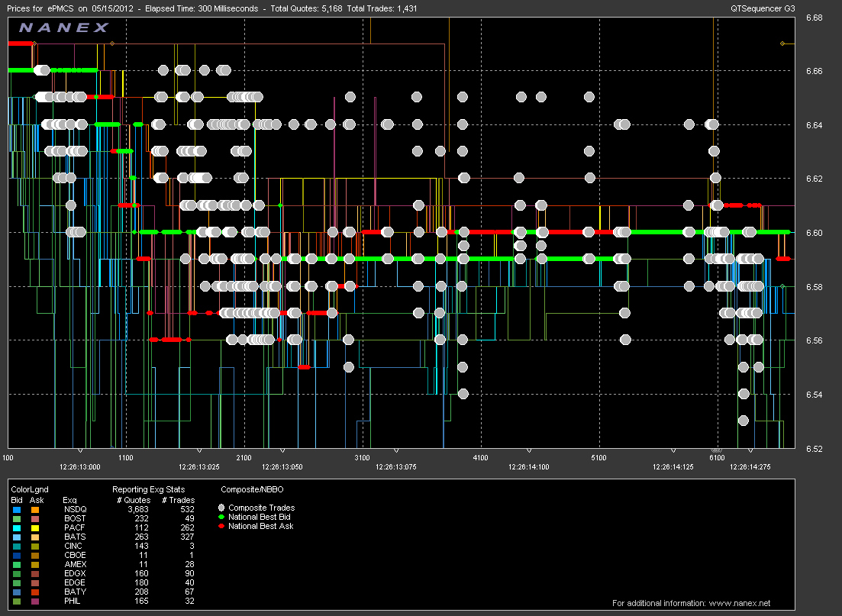Select the CINC exchange name
This screenshot has width=842, height=616.
tap(73, 546)
